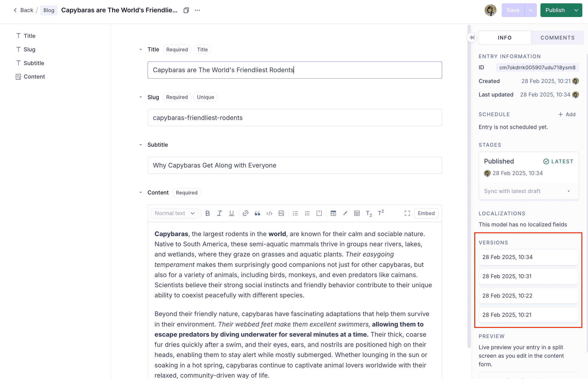This screenshot has width=588, height=379.
Task: Collapse the right sidebar panel
Action: [472, 37]
